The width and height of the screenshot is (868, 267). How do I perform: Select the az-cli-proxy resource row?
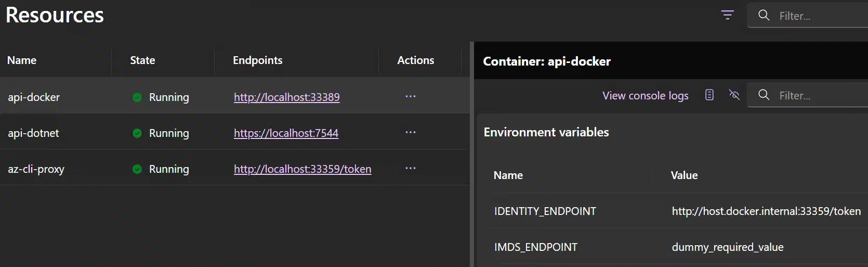(234, 168)
